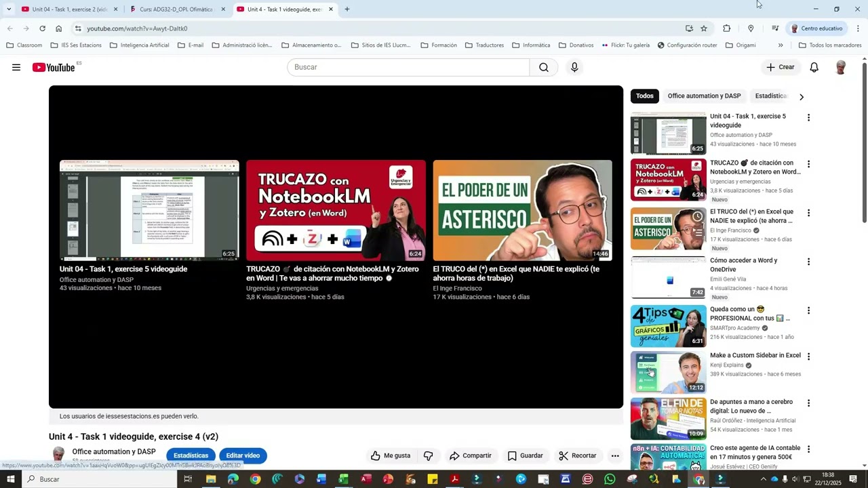
Task: Open more actions (three dots) under the video
Action: tap(615, 455)
